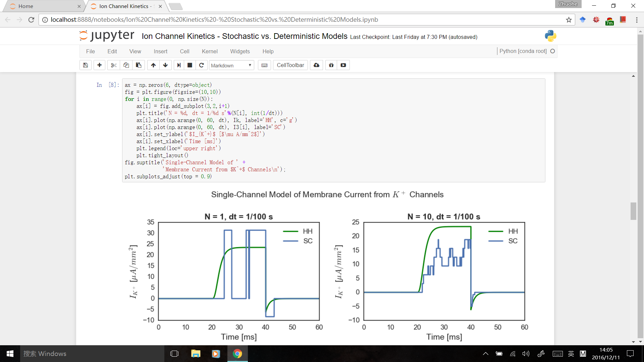Open the File menu
The image size is (644, 362).
pyautogui.click(x=91, y=51)
